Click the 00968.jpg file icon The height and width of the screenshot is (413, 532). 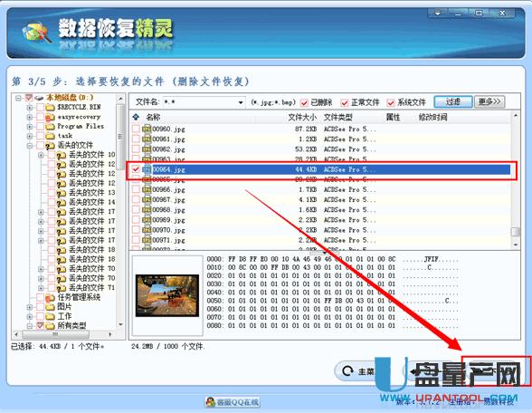coord(147,210)
